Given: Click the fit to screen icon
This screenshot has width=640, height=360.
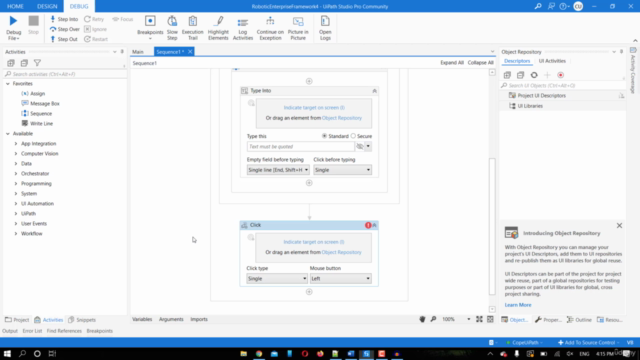Looking at the screenshot, I should click(x=479, y=319).
